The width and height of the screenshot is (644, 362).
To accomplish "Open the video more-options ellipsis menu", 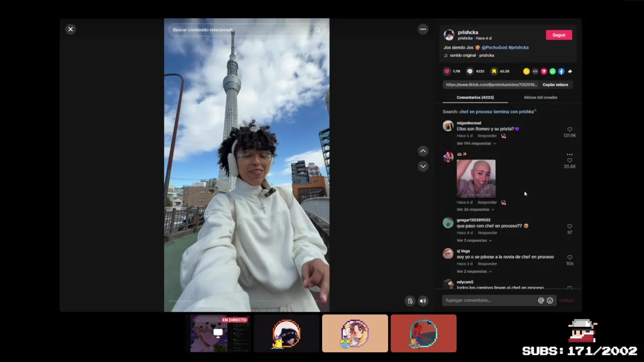I will point(423,29).
